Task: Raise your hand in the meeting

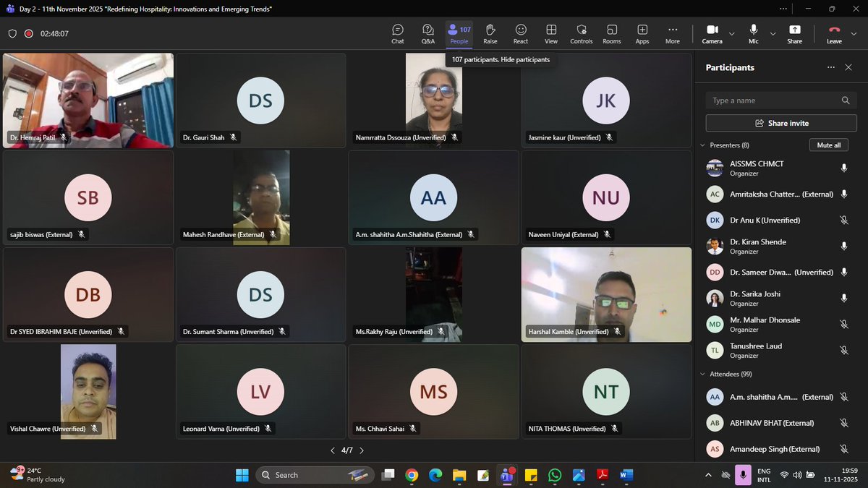Action: click(490, 34)
